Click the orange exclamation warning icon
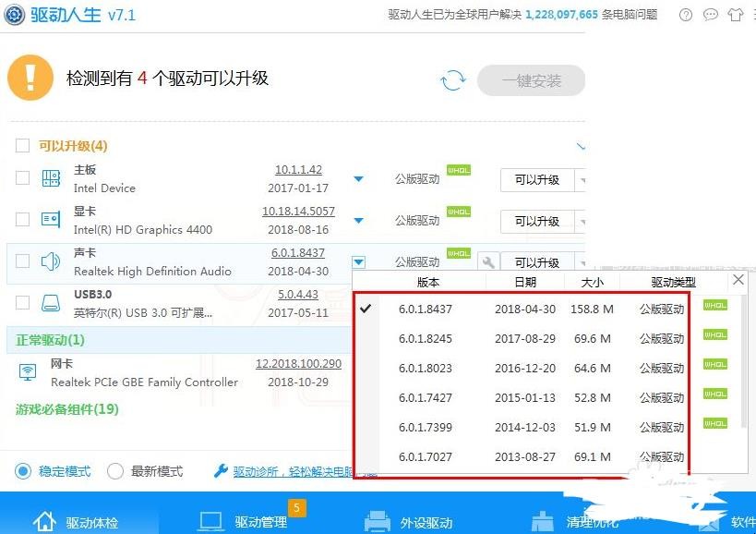The width and height of the screenshot is (756, 534). point(30,78)
